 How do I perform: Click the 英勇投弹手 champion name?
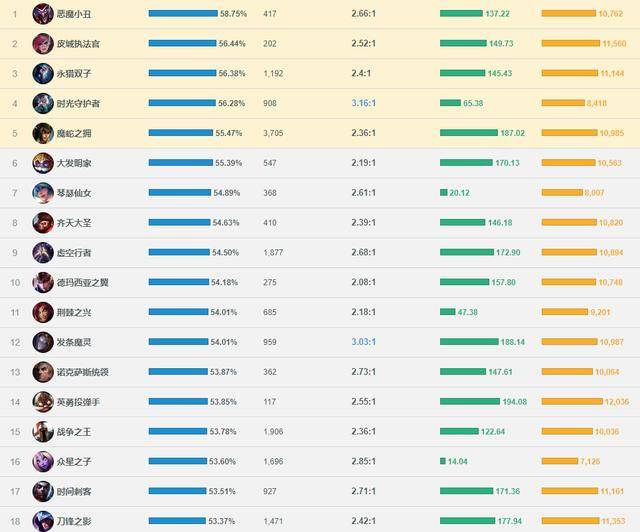(78, 402)
